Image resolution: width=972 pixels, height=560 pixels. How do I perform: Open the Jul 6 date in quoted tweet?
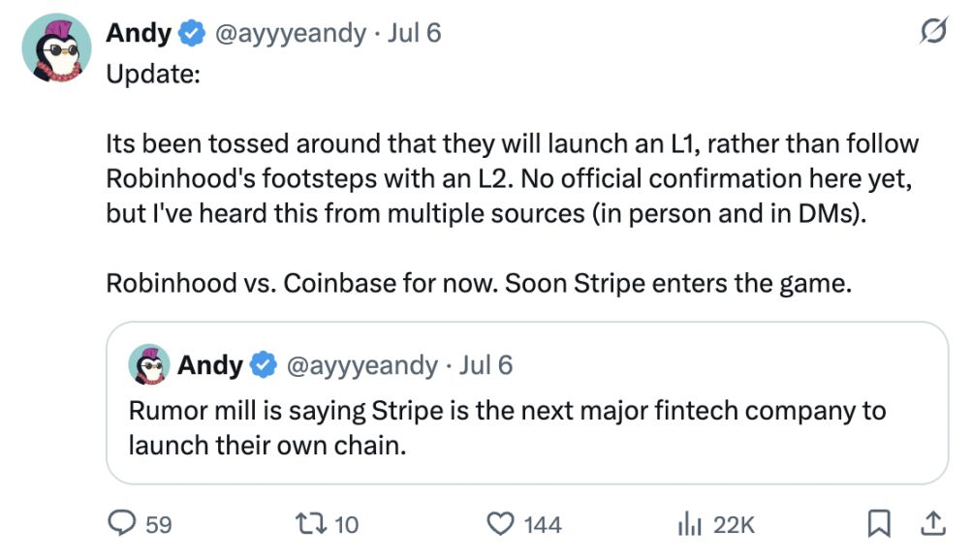[486, 365]
